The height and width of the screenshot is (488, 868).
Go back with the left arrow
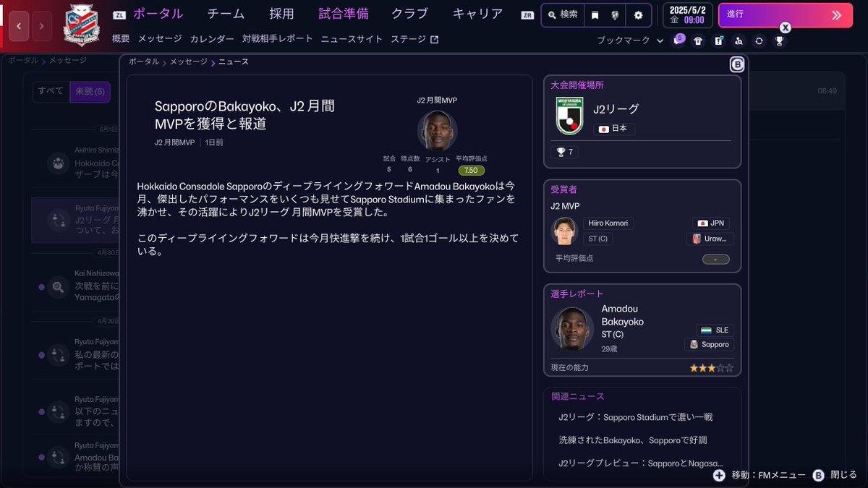pyautogui.click(x=19, y=26)
